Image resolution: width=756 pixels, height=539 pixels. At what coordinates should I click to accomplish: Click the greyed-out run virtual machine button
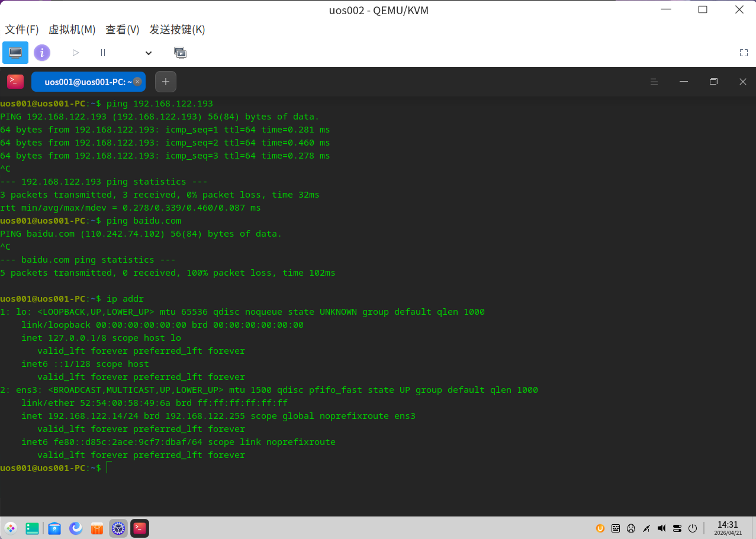[x=76, y=53]
